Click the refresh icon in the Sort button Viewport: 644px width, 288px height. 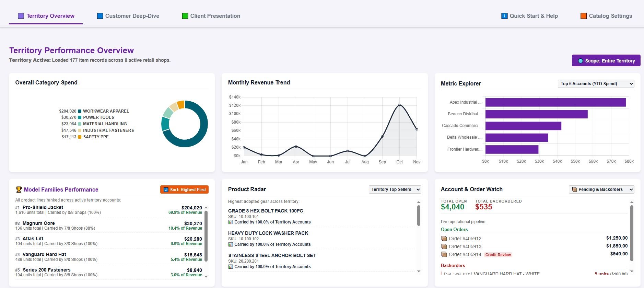[166, 190]
